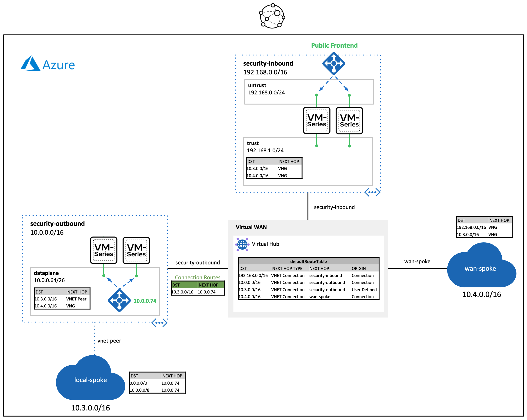Click the green Connection Routes table header

tap(197, 285)
